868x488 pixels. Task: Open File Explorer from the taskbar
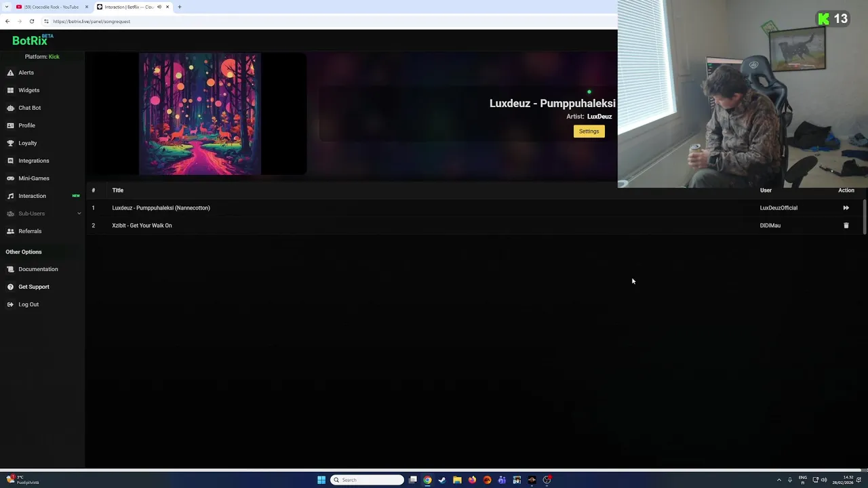(457, 480)
